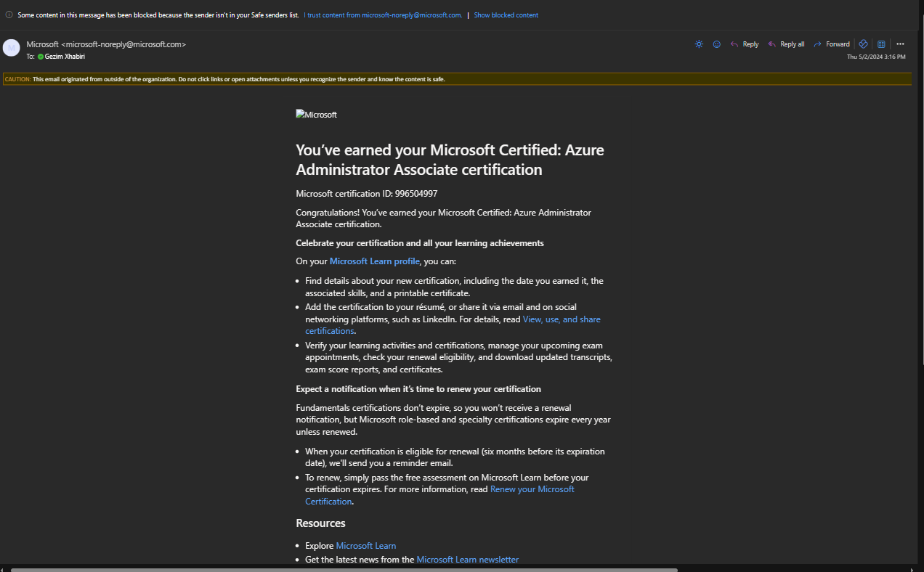Click the blocked Microsoft logo image placeholder

click(x=317, y=115)
